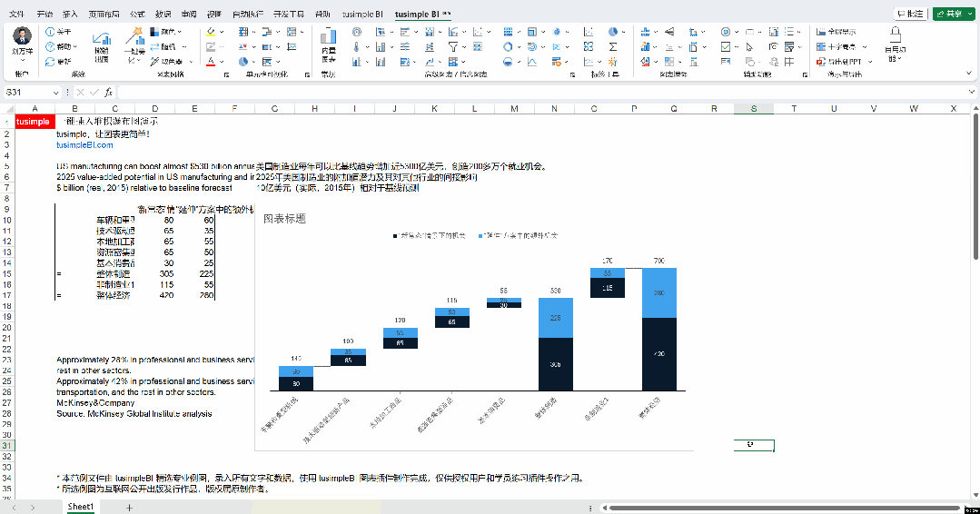
Task: Open the 十字聚焦 dropdown arrow
Action: (864, 47)
